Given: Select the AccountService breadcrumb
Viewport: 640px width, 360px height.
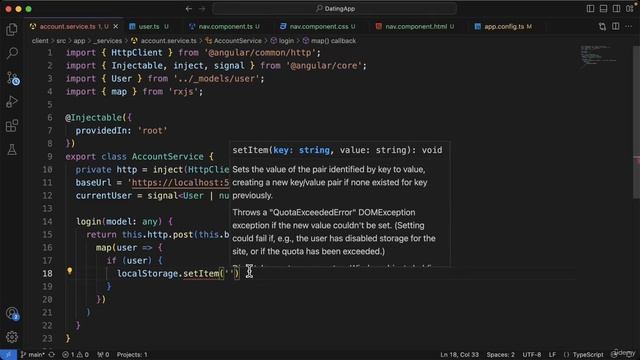Looking at the screenshot, I should [x=233, y=41].
